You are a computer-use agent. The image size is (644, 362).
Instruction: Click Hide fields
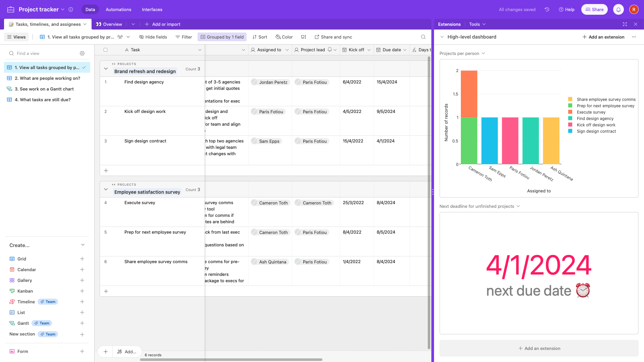(x=153, y=37)
